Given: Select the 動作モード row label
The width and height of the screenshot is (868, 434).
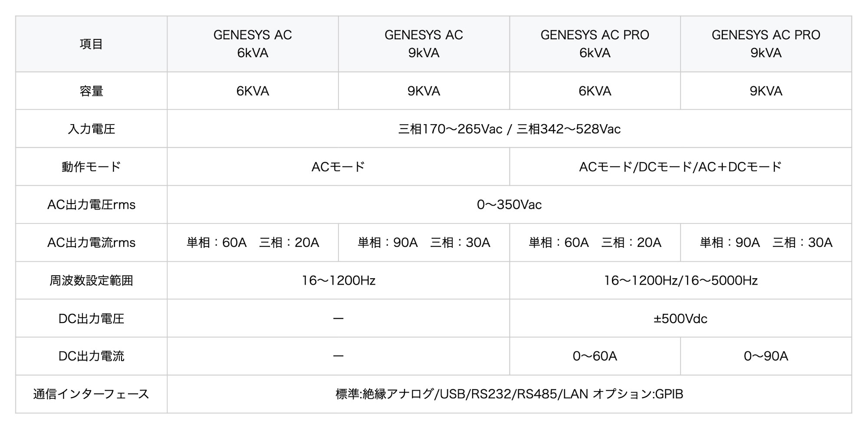Looking at the screenshot, I should (91, 167).
